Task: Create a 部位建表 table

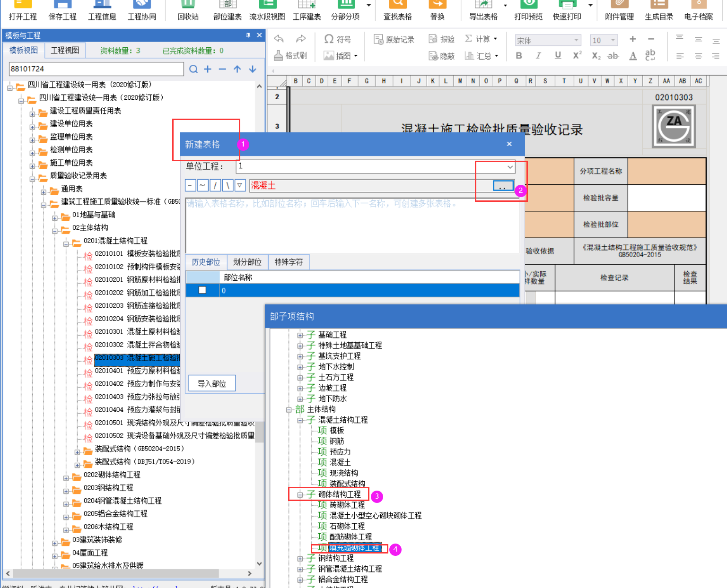Action: pyautogui.click(x=228, y=10)
